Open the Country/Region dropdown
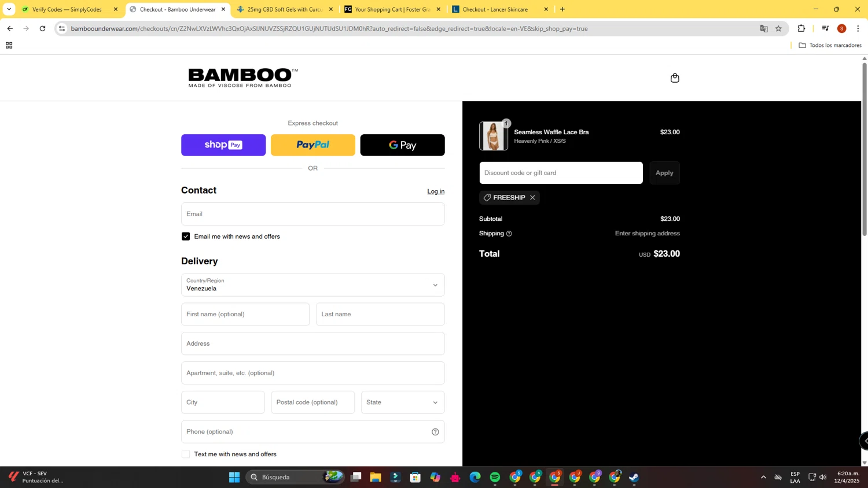The image size is (868, 488). pyautogui.click(x=312, y=285)
